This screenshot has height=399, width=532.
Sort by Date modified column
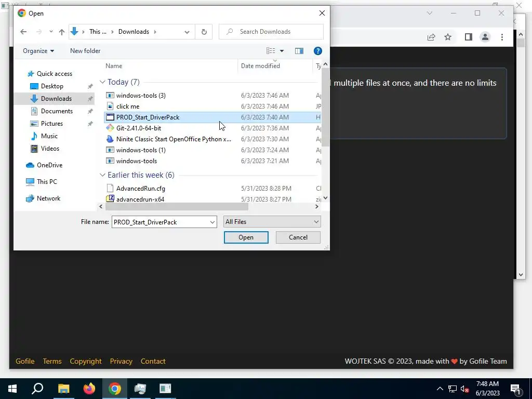[260, 66]
